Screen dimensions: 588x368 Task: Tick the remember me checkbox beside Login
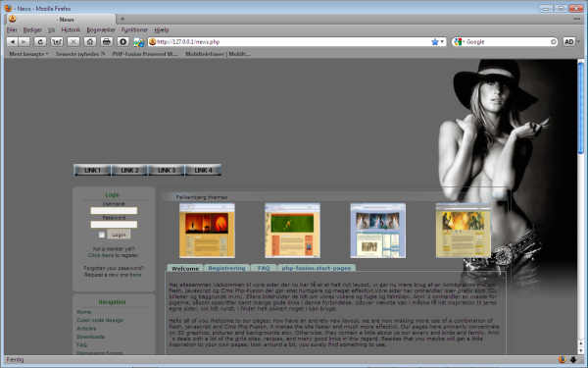point(102,235)
